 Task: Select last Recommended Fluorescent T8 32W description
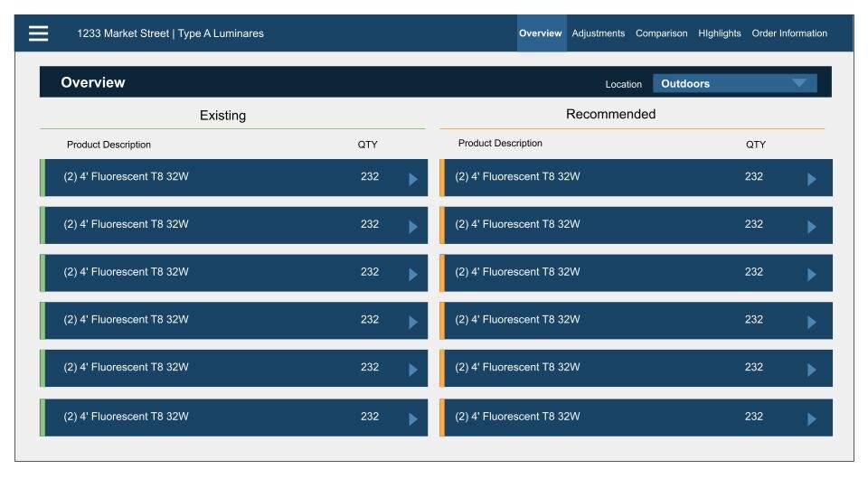(517, 416)
